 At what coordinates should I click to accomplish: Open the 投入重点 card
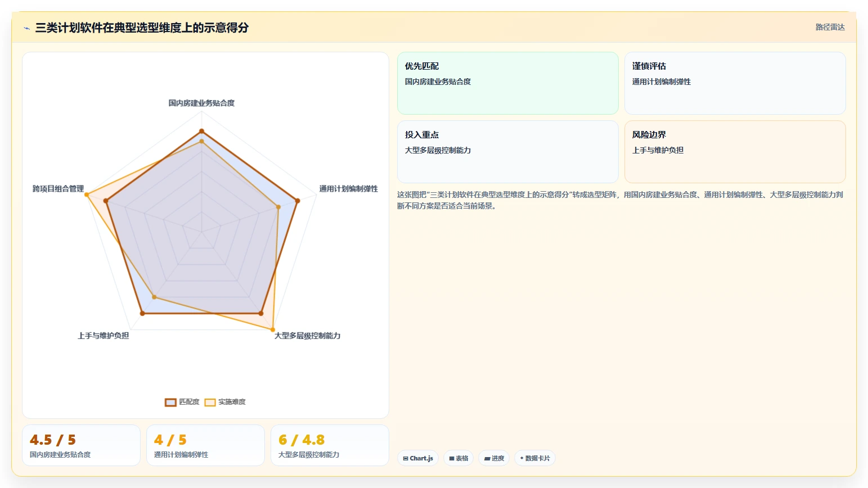pos(508,152)
